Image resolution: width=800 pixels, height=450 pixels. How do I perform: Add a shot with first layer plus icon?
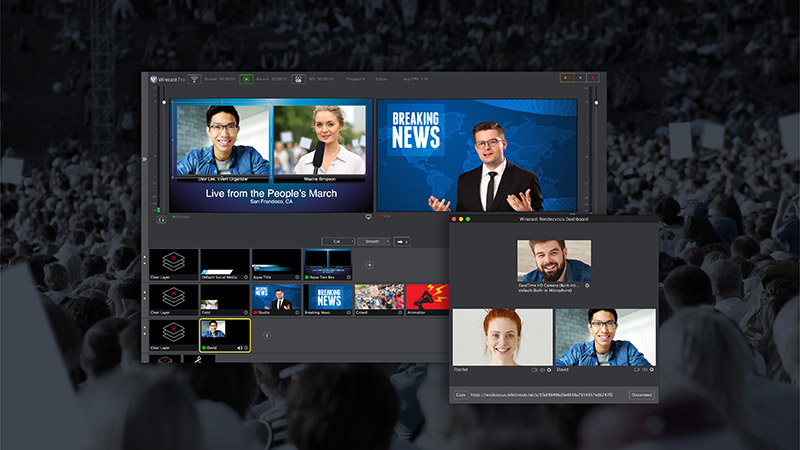pyautogui.click(x=369, y=265)
